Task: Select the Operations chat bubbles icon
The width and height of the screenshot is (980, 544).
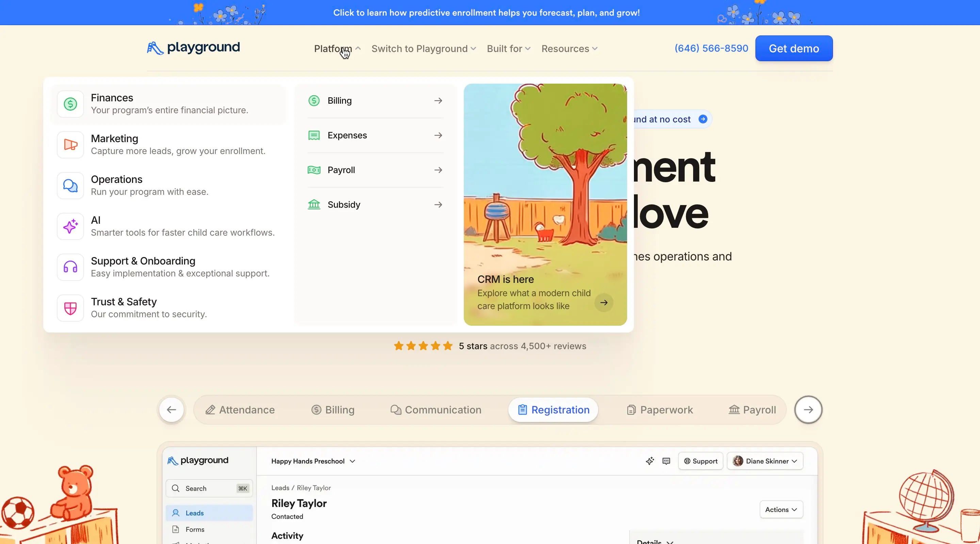Action: click(70, 186)
